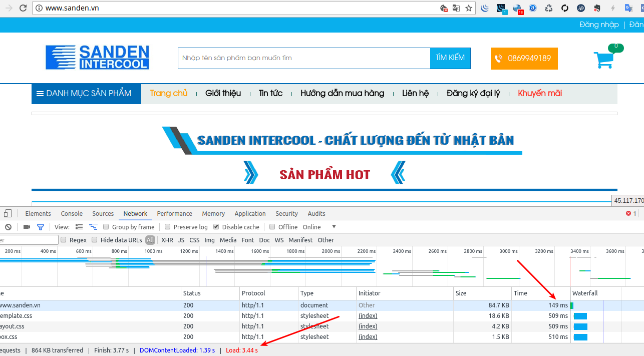This screenshot has width=644, height=356.
Task: Open the Giới thiệu menu link
Action: (x=223, y=93)
